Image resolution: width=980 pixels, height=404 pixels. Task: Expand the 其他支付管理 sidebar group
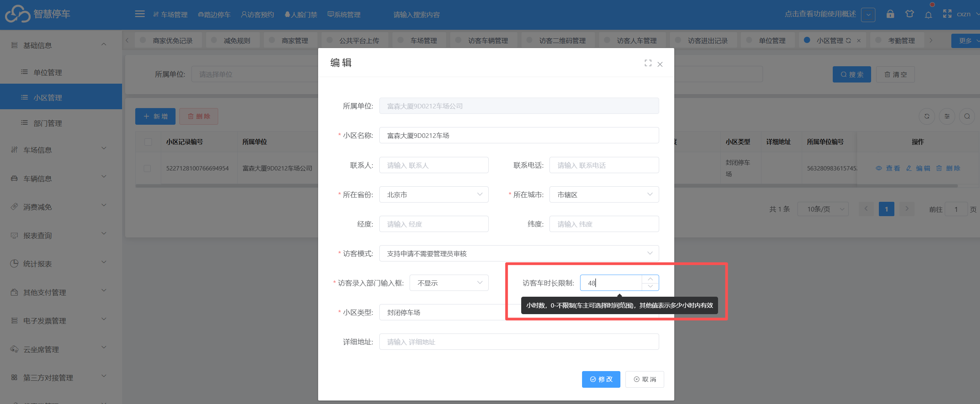[x=61, y=292]
